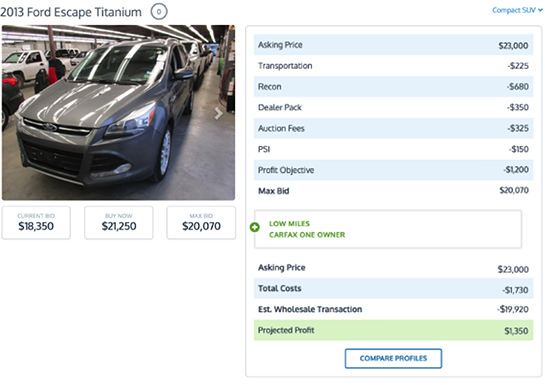Click the Recon cost row

pos(393,87)
